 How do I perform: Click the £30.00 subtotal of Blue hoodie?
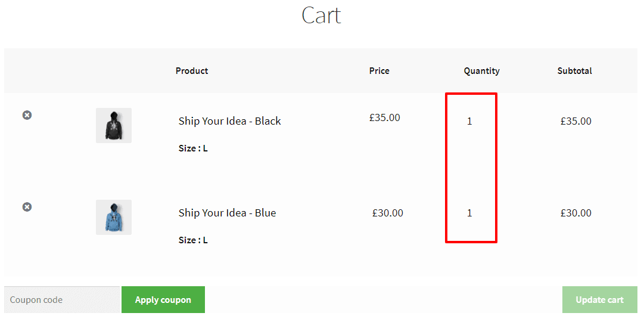[x=575, y=213]
